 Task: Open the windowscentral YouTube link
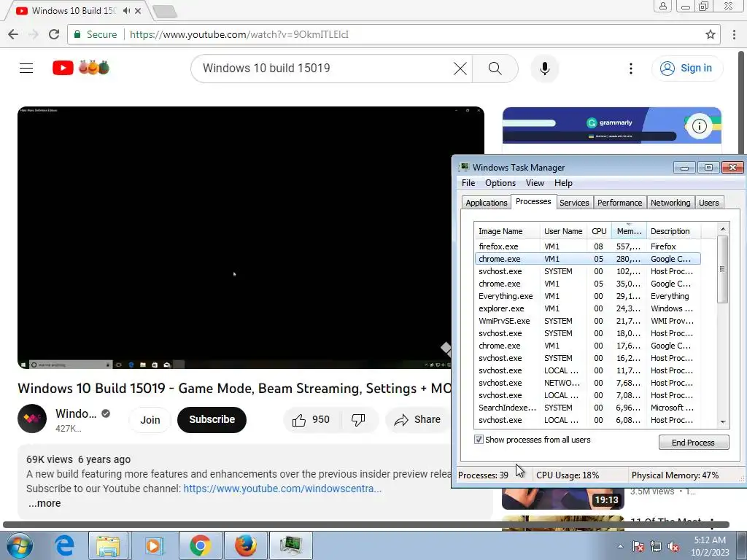282,489
